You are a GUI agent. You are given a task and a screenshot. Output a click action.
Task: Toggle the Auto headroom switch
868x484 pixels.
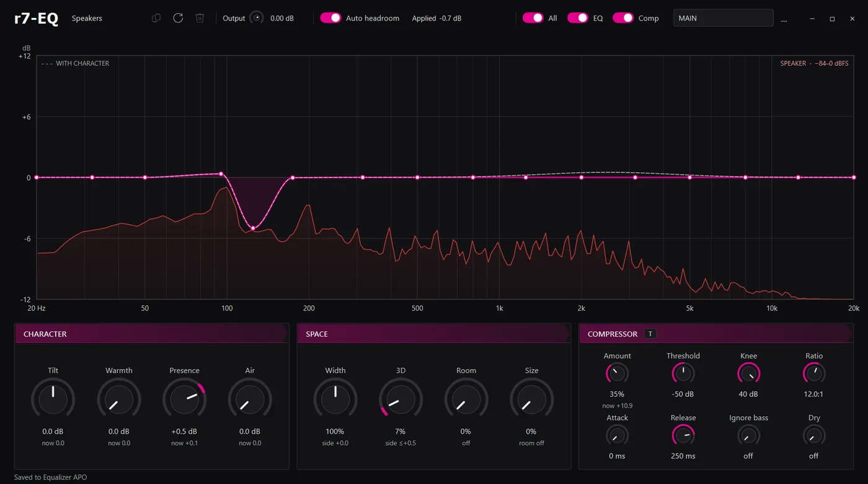(x=330, y=18)
